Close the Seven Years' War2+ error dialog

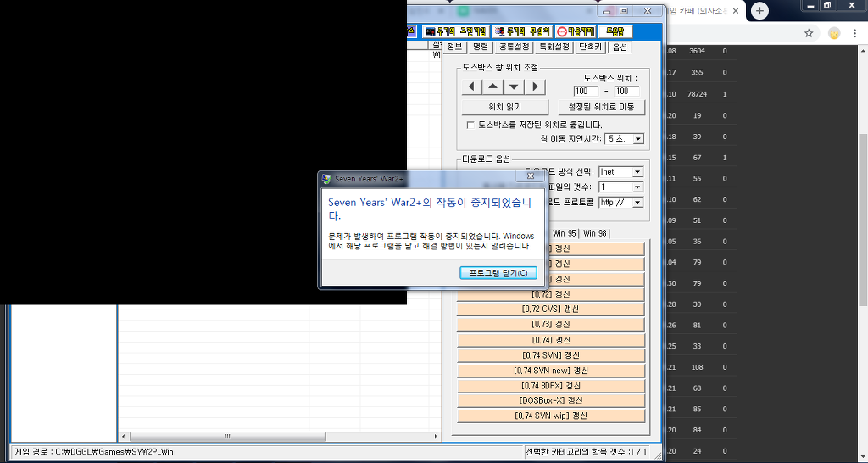pyautogui.click(x=531, y=176)
